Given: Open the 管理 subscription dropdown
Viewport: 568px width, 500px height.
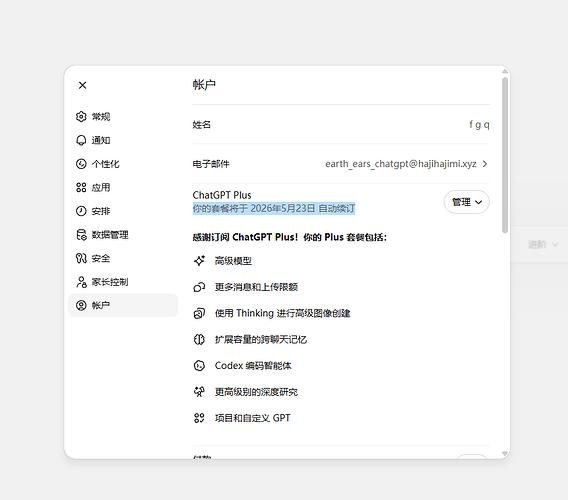Looking at the screenshot, I should (467, 202).
